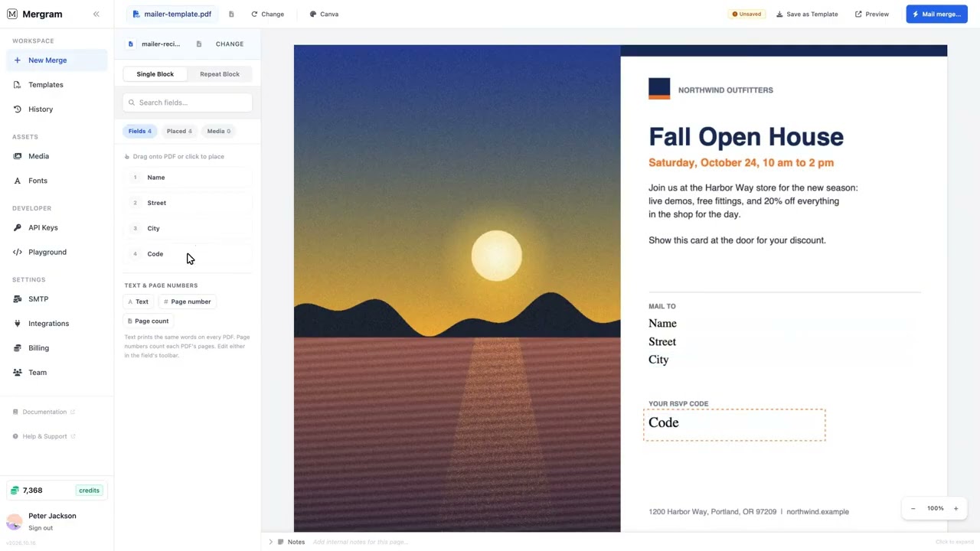Expand the Notes panel chevron
This screenshot has width=980, height=551.
coord(270,542)
